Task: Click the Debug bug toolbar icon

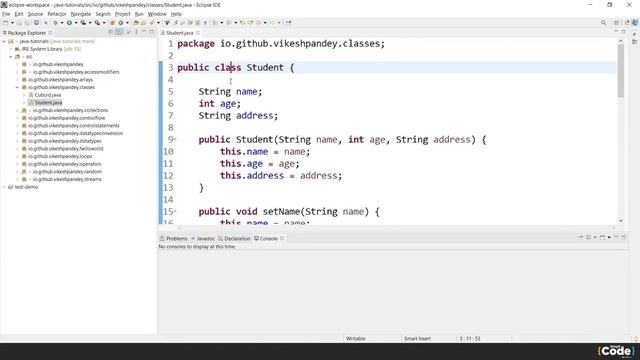Action: pos(55,23)
